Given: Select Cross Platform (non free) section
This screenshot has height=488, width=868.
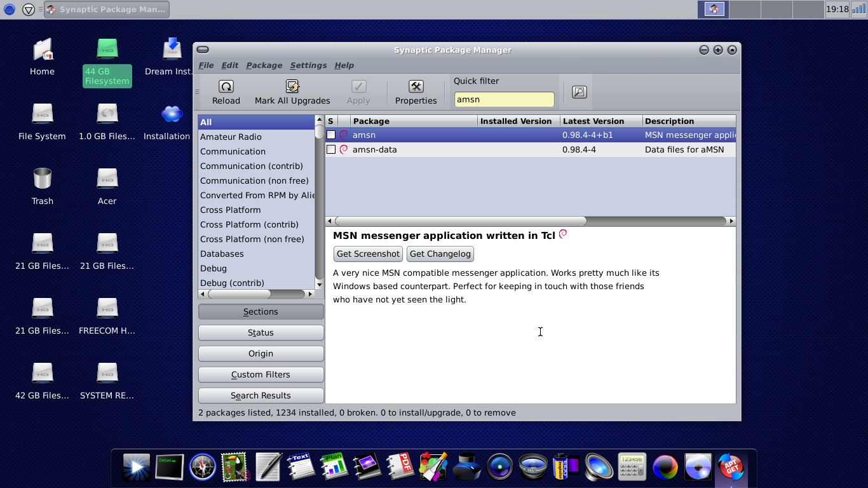Looking at the screenshot, I should coord(256,239).
